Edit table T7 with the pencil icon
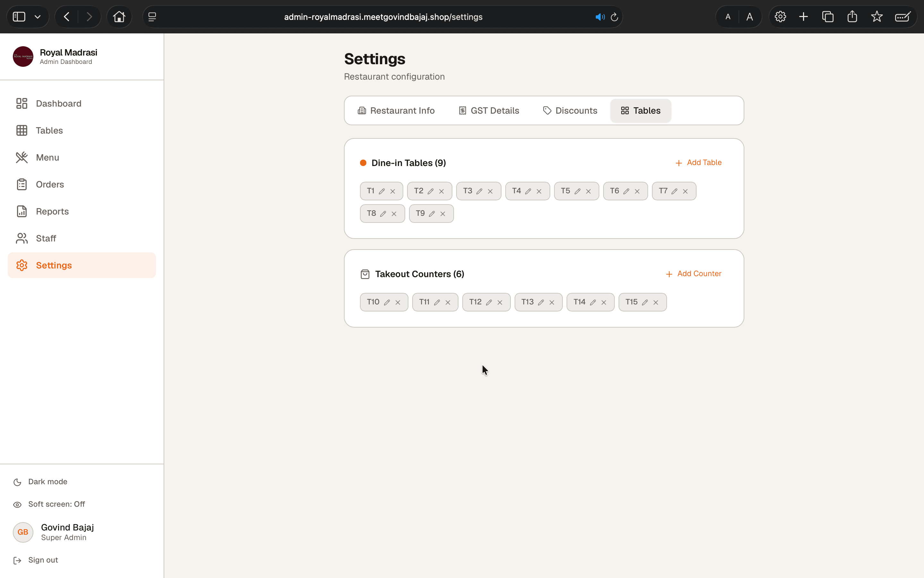 [674, 191]
